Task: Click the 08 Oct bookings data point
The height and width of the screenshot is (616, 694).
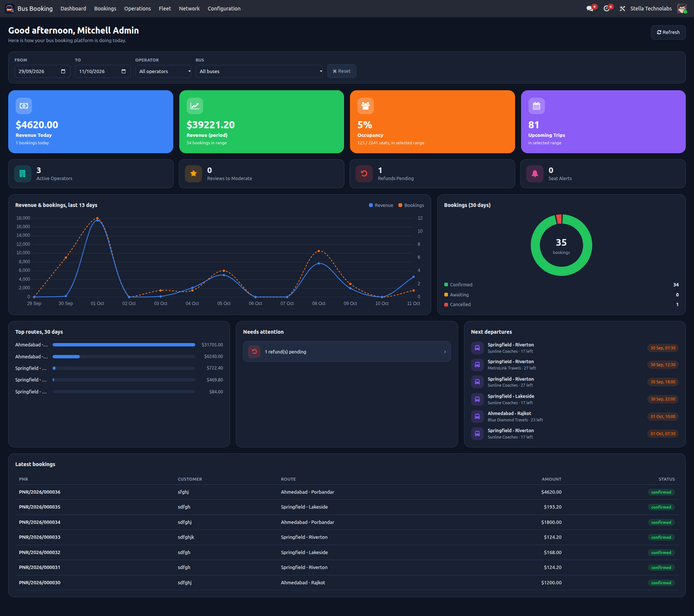Action: [x=319, y=251]
